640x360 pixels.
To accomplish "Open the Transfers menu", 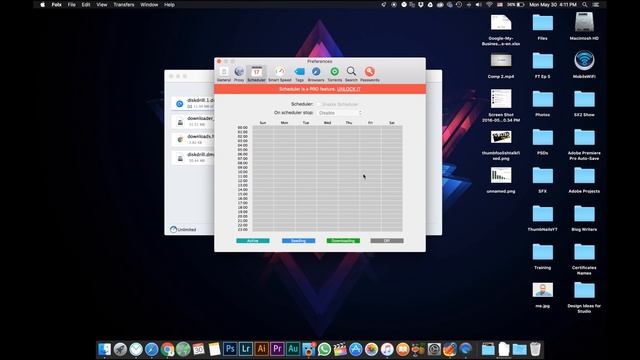I will pos(124,5).
